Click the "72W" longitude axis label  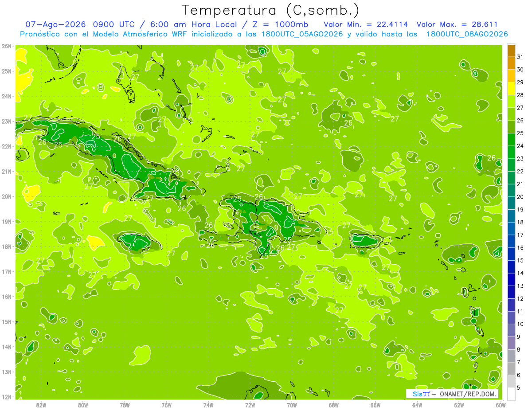tap(250, 405)
